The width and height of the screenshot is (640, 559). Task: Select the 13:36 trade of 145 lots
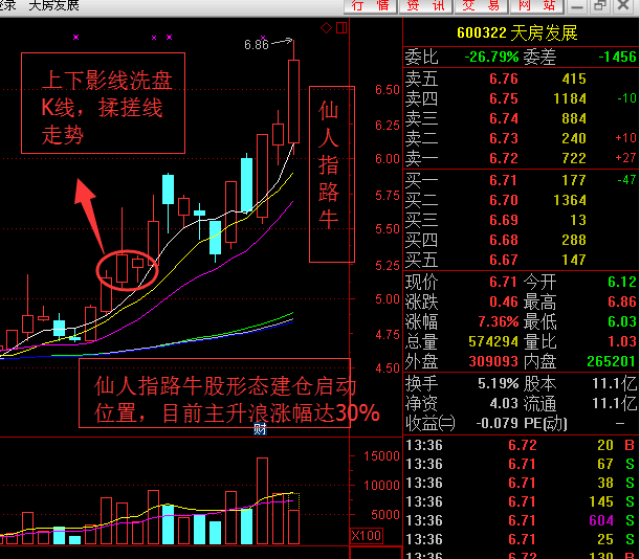[x=520, y=501]
